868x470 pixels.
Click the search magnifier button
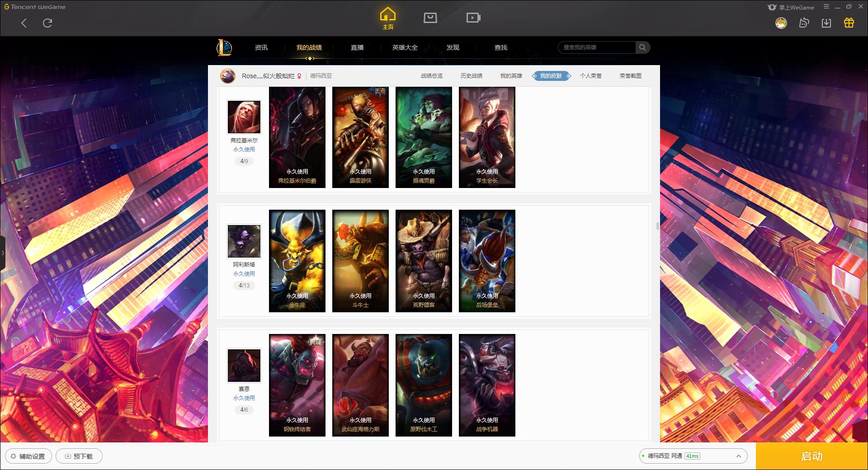642,47
